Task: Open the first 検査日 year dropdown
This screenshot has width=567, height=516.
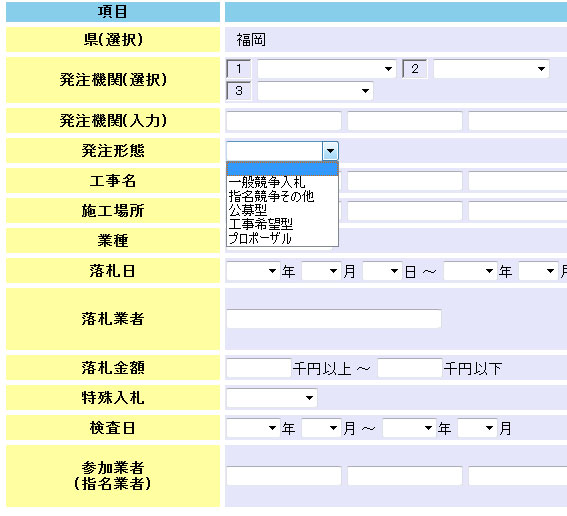Action: pos(253,428)
